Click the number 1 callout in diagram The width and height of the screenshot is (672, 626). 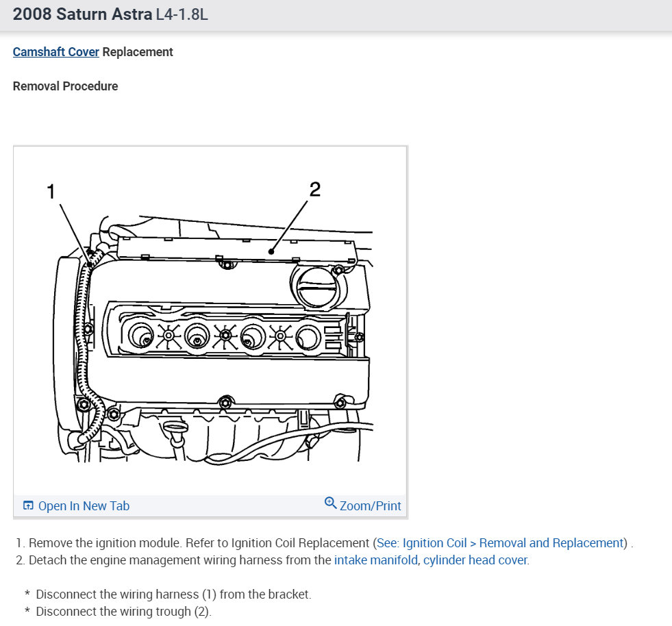51,190
